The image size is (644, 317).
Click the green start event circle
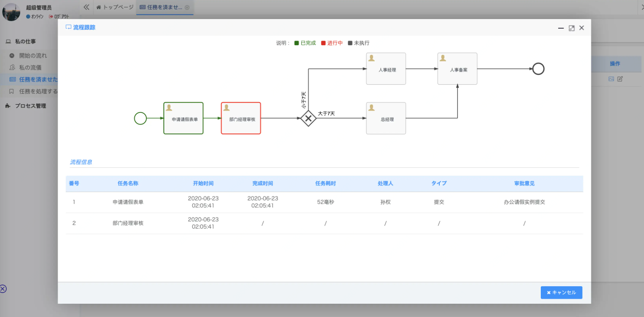pyautogui.click(x=140, y=118)
